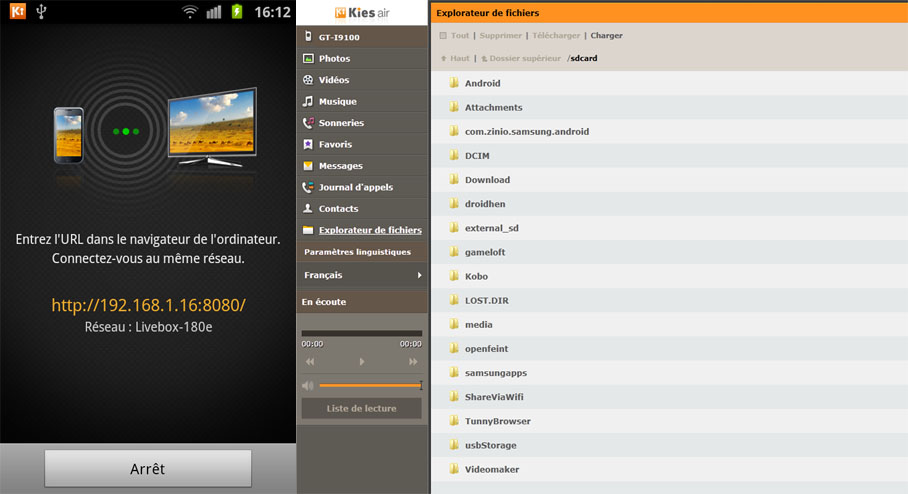Click the /sdcard path text
The width and height of the screenshot is (908, 494).
click(x=582, y=58)
